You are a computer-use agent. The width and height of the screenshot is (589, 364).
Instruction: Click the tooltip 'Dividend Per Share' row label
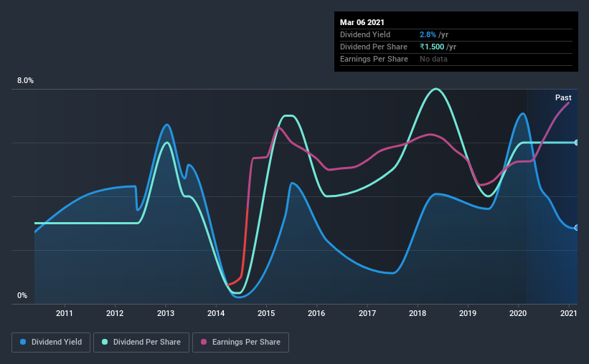374,47
